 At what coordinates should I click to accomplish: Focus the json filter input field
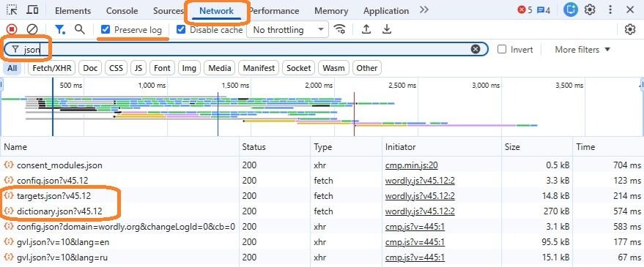245,49
